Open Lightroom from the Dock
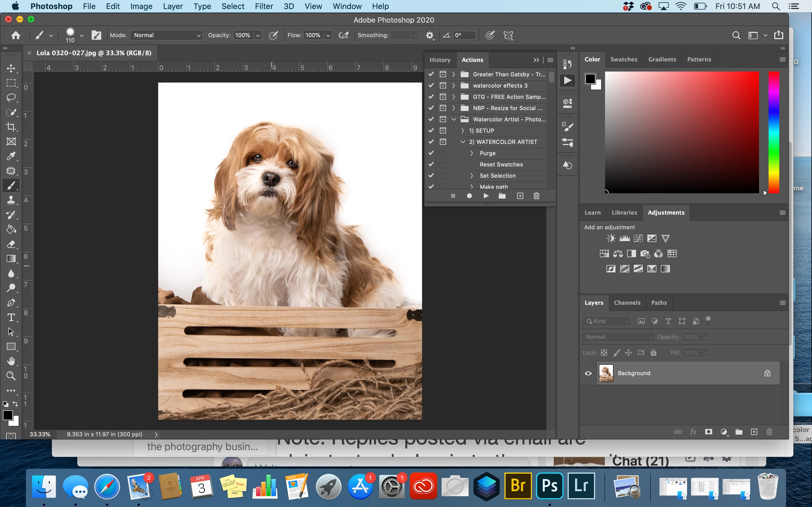Viewport: 812px width, 507px height. 581,486
